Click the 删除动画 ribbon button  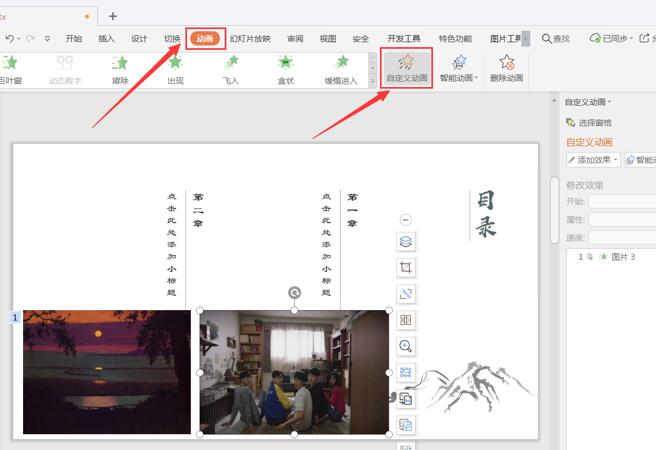tap(507, 68)
